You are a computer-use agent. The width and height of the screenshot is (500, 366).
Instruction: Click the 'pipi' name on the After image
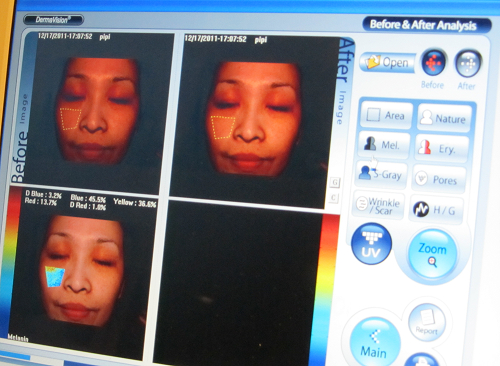tap(261, 40)
